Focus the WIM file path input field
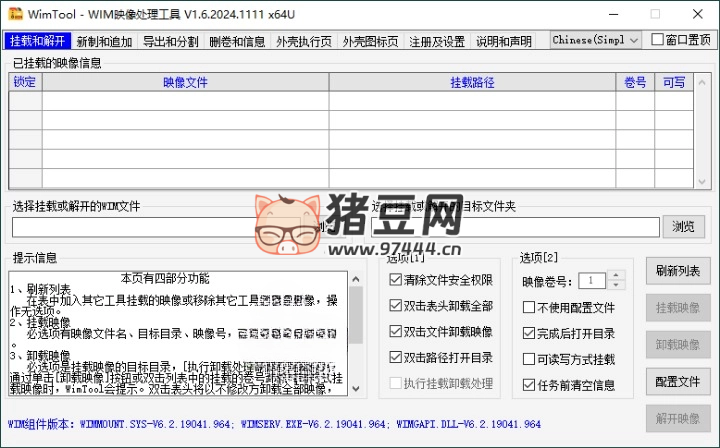 pos(156,227)
